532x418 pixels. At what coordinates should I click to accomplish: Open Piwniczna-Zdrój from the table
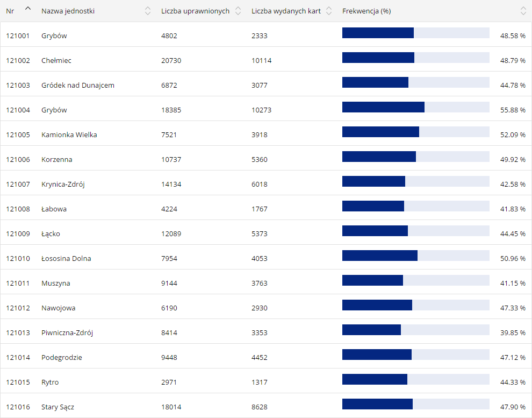click(67, 333)
